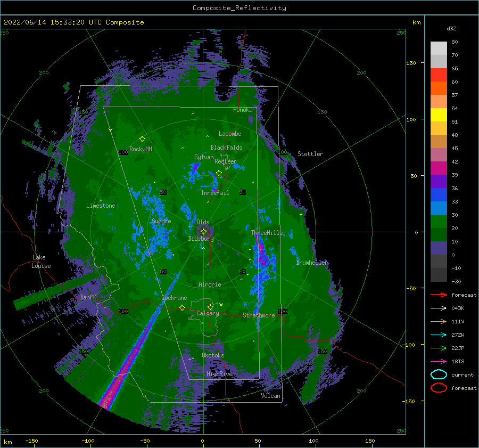Click the yellow diamond marker above Calgary label
479x448 pixels.
click(210, 307)
